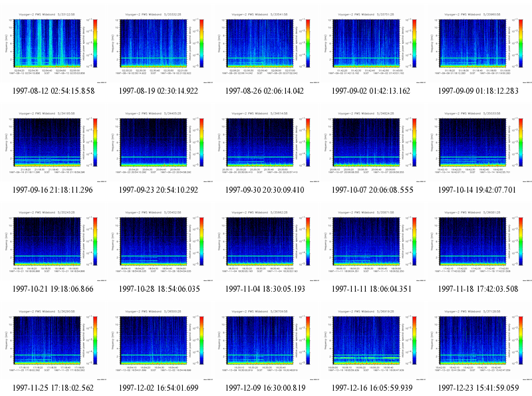The height and width of the screenshot is (396, 532).
Task: Click the caption text 1997-09-09 01:18:12.283
Action: 478,91
